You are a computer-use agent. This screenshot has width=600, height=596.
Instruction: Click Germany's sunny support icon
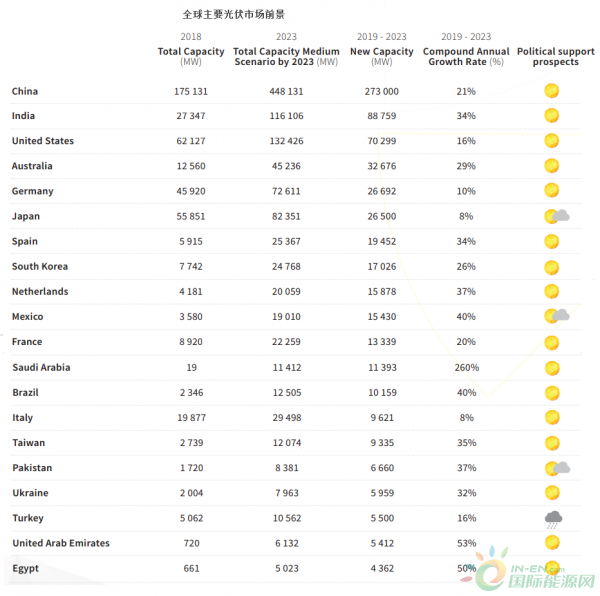(551, 191)
